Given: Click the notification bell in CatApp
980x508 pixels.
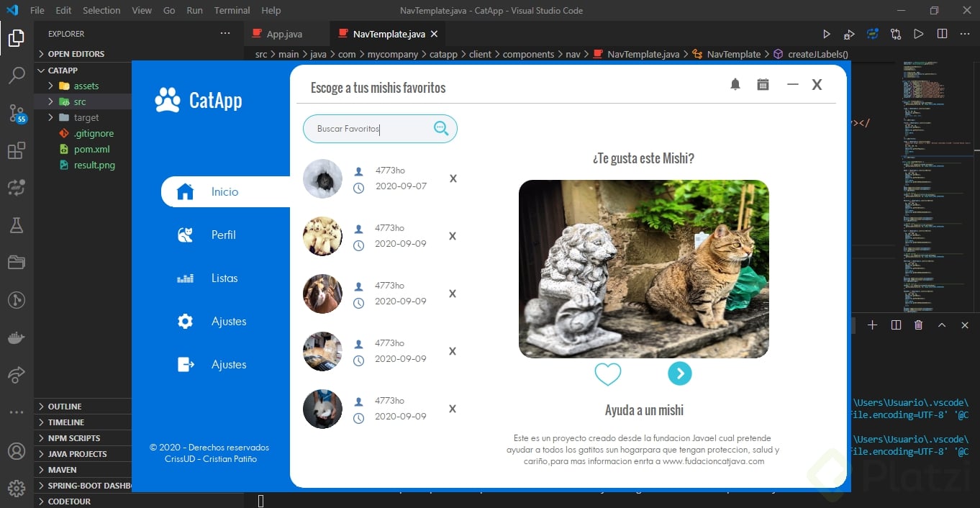Looking at the screenshot, I should tap(735, 84).
